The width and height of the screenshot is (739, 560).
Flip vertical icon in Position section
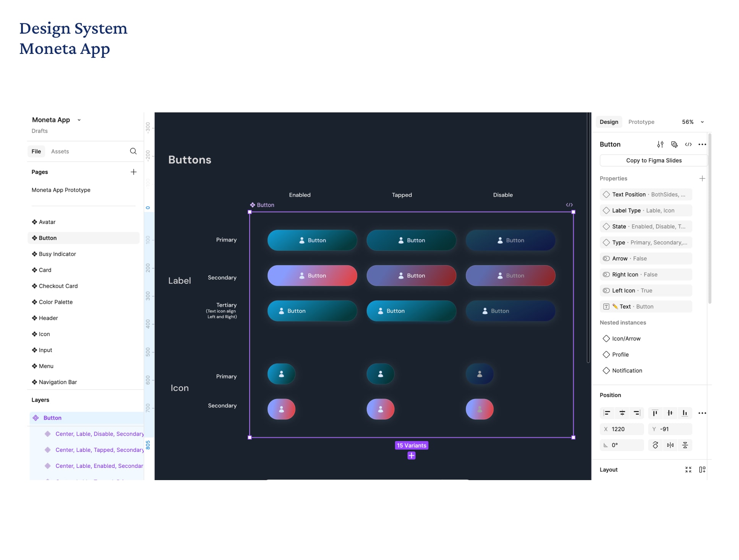(685, 445)
